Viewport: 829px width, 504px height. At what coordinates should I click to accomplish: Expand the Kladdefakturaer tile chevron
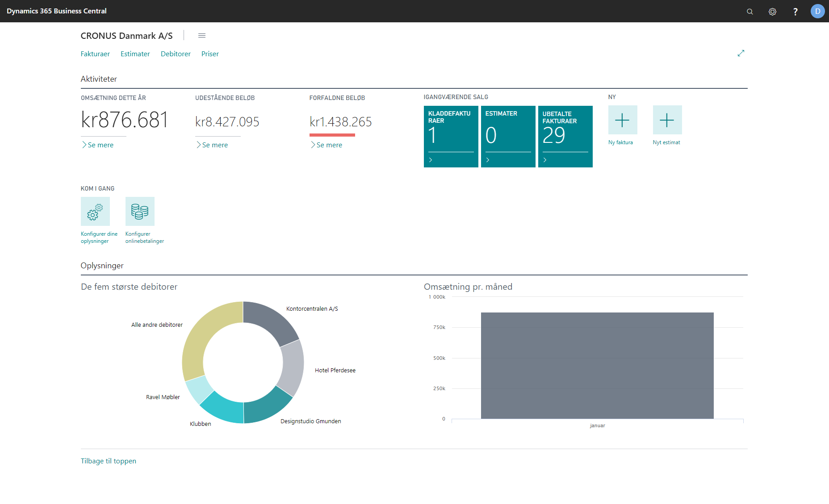[x=431, y=160]
